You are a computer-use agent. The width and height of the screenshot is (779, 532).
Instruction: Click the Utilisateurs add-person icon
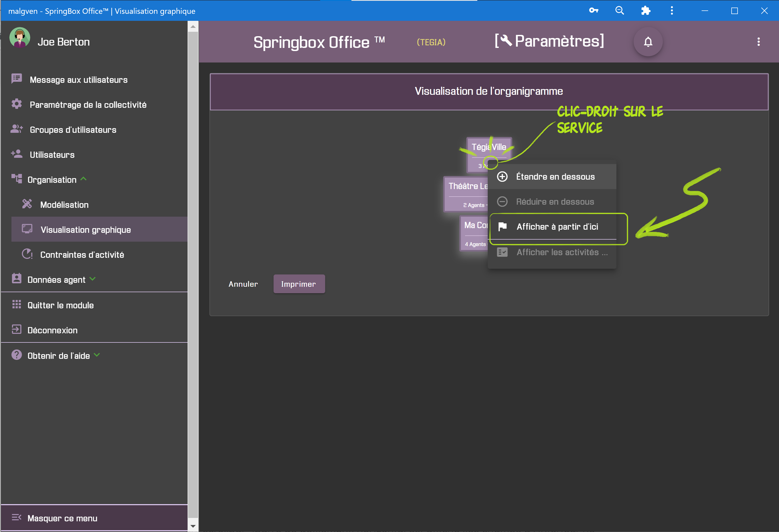(x=16, y=154)
